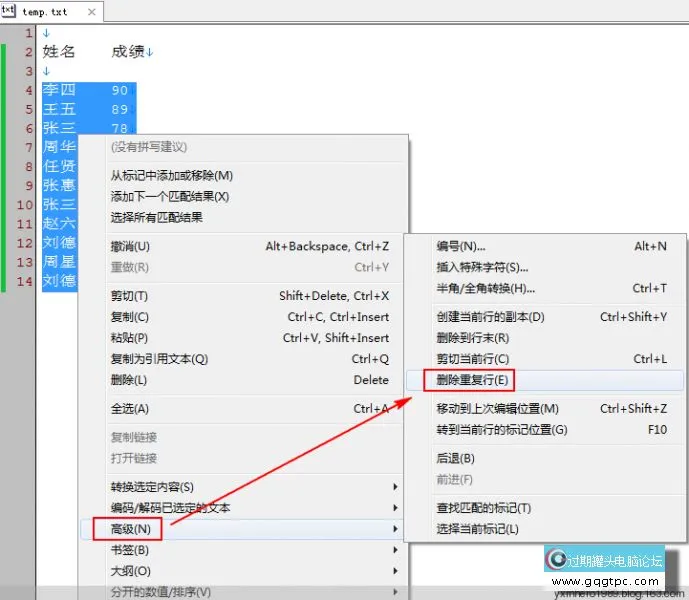
Task: Choose 剪切当前行(C)
Action: (545, 359)
